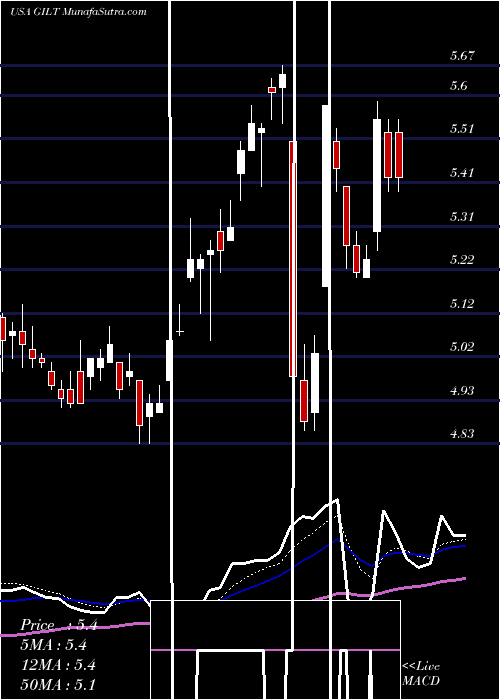Click the 5MA : 5.4 readout
The image size is (500, 700).
[54, 645]
